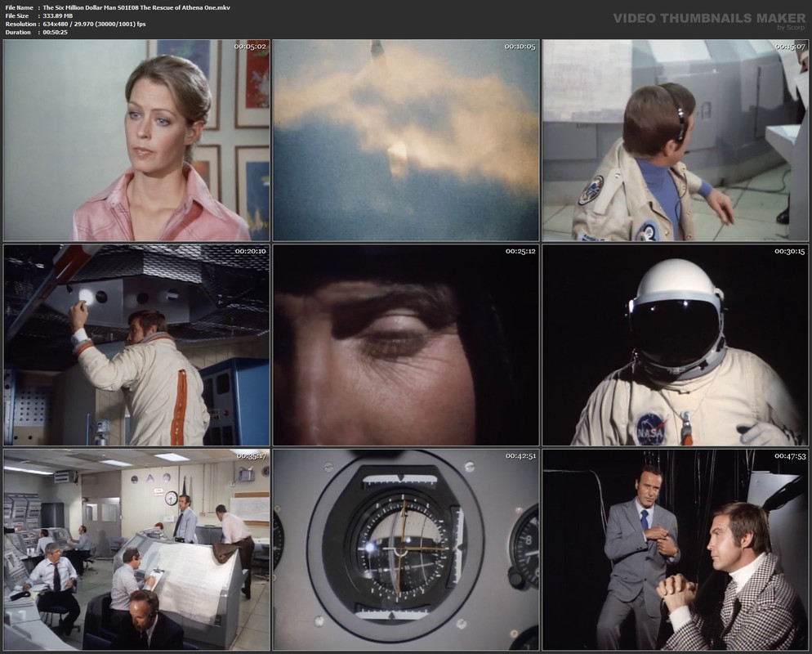The height and width of the screenshot is (654, 812).
Task: Click the 00:25:12 timestamp label
Action: click(520, 251)
